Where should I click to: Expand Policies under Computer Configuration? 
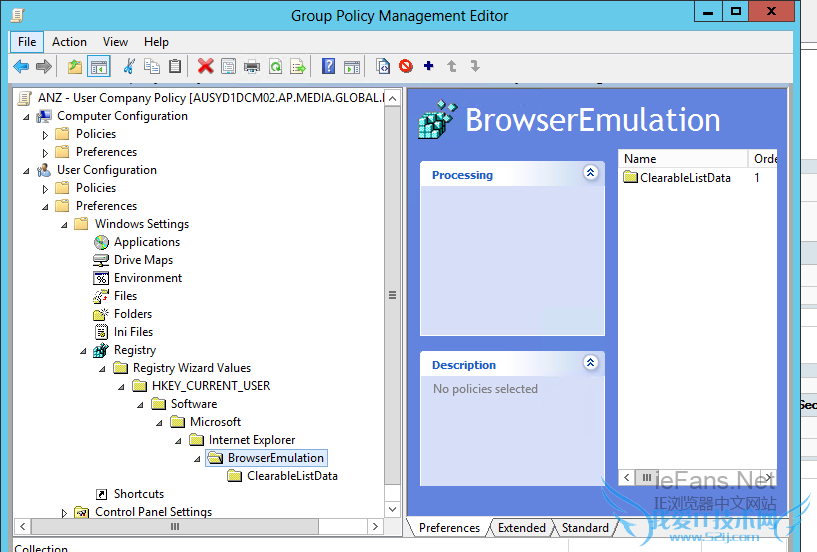click(x=45, y=135)
